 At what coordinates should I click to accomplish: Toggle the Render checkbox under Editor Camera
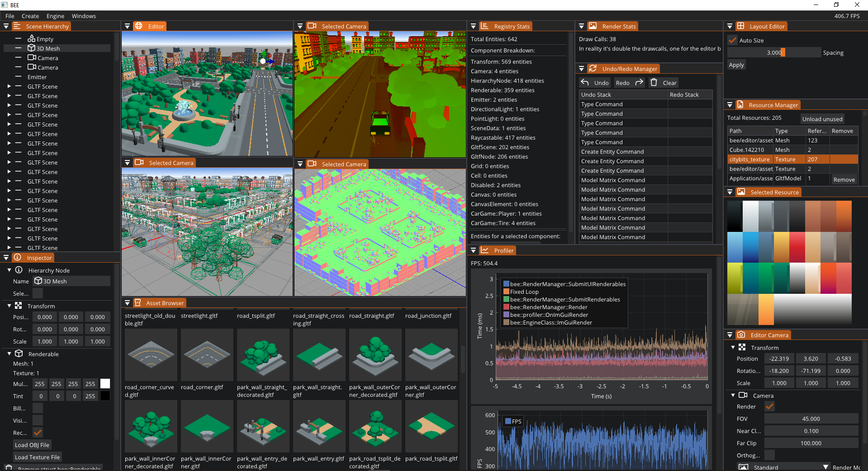click(770, 406)
